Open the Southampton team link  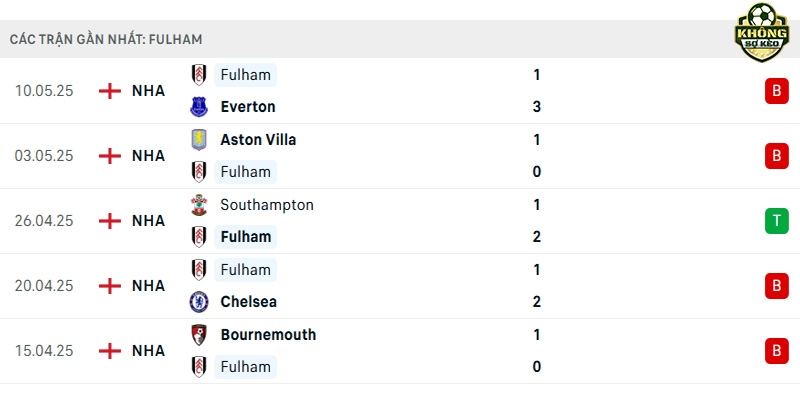click(267, 205)
